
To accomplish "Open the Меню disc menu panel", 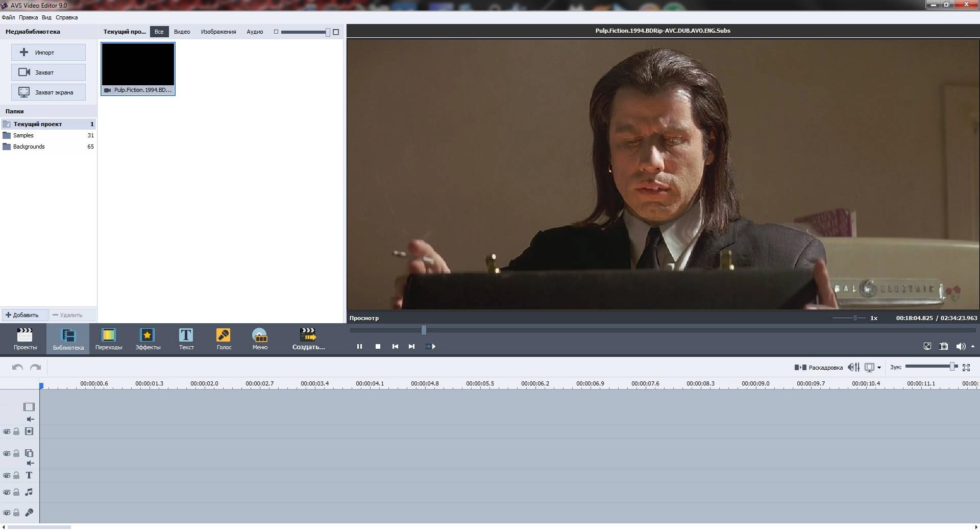I will pyautogui.click(x=260, y=339).
